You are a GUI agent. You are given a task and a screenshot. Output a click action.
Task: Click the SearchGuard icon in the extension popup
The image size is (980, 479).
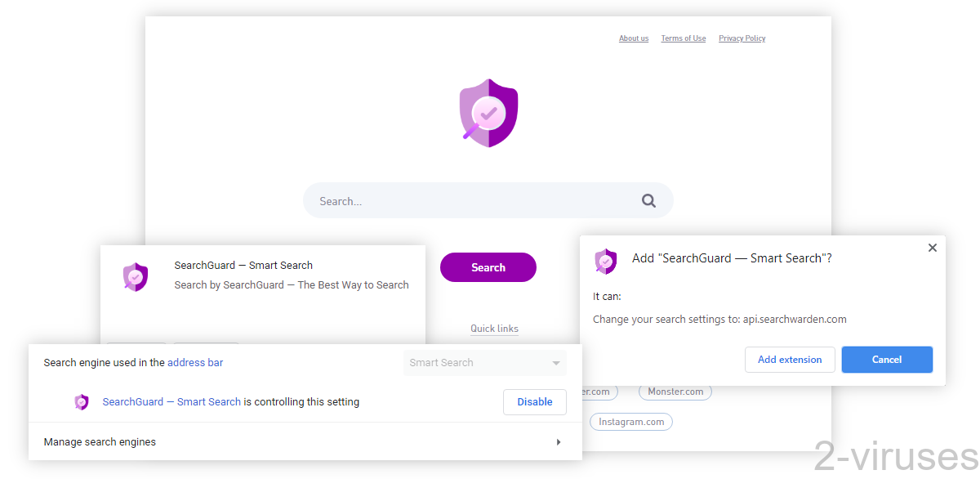click(x=135, y=276)
